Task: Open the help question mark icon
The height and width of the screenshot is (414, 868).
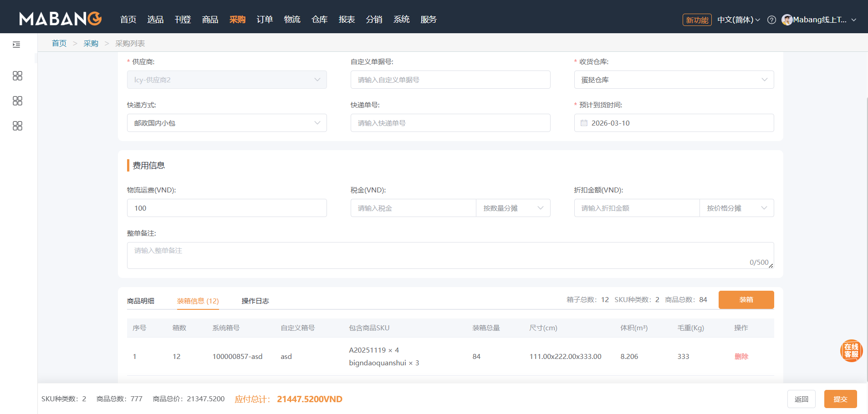Action: [x=771, y=20]
